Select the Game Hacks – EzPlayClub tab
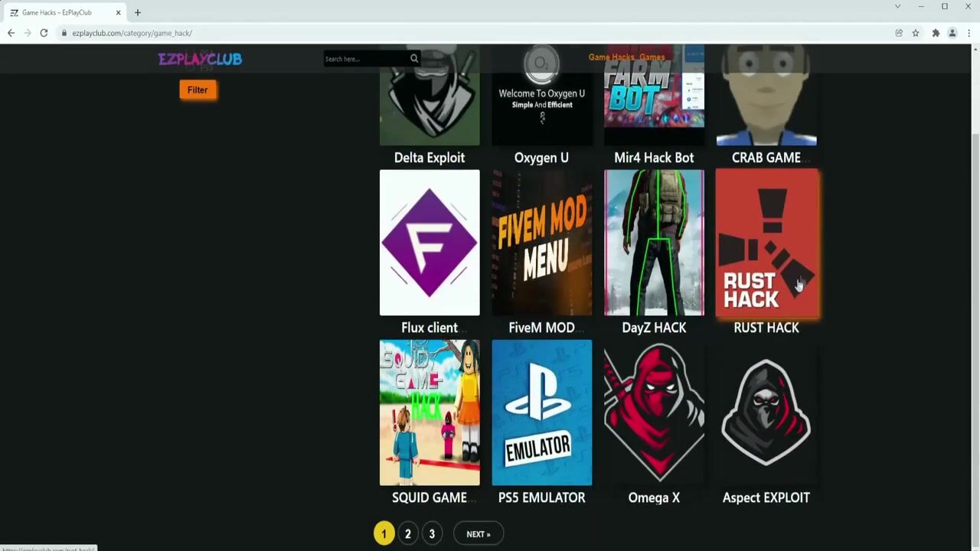The image size is (980, 551). [x=65, y=12]
